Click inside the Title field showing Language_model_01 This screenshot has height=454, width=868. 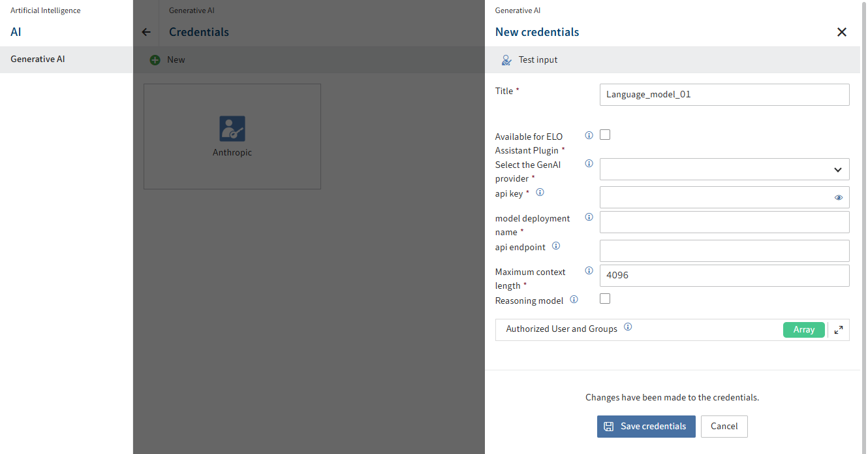pyautogui.click(x=724, y=95)
